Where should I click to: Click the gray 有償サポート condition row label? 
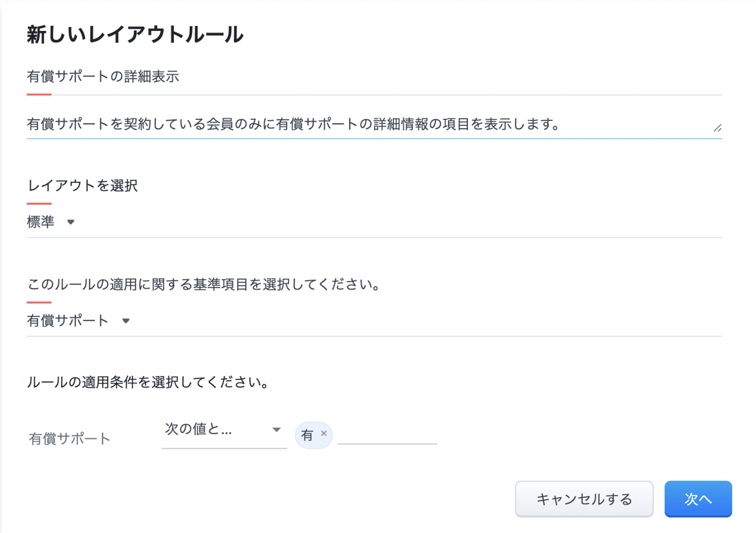70,439
